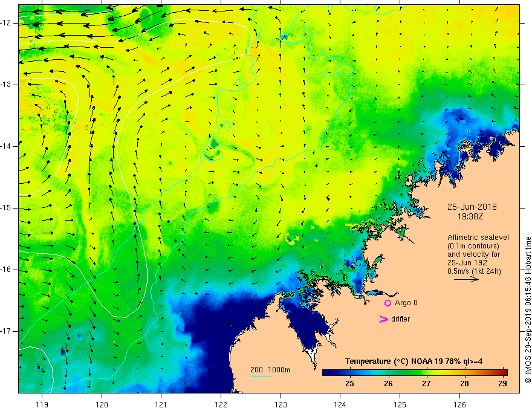This screenshot has height=411, width=532.
Task: Select the '19:38Z' time text
Action: pyautogui.click(x=470, y=216)
